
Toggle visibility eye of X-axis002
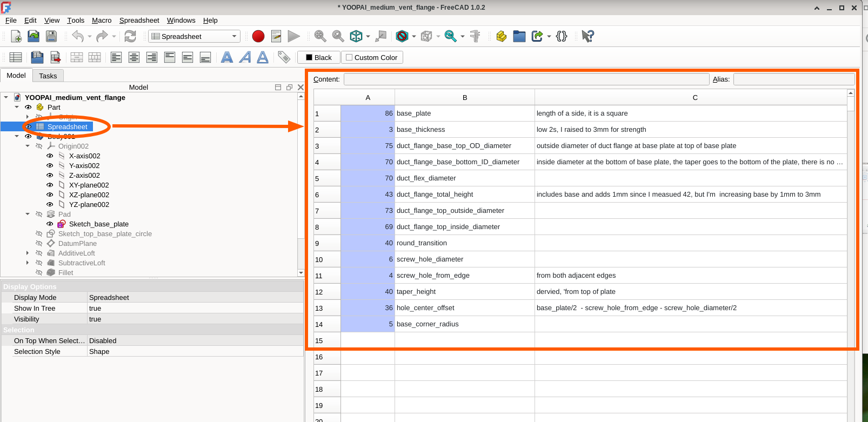click(x=50, y=156)
